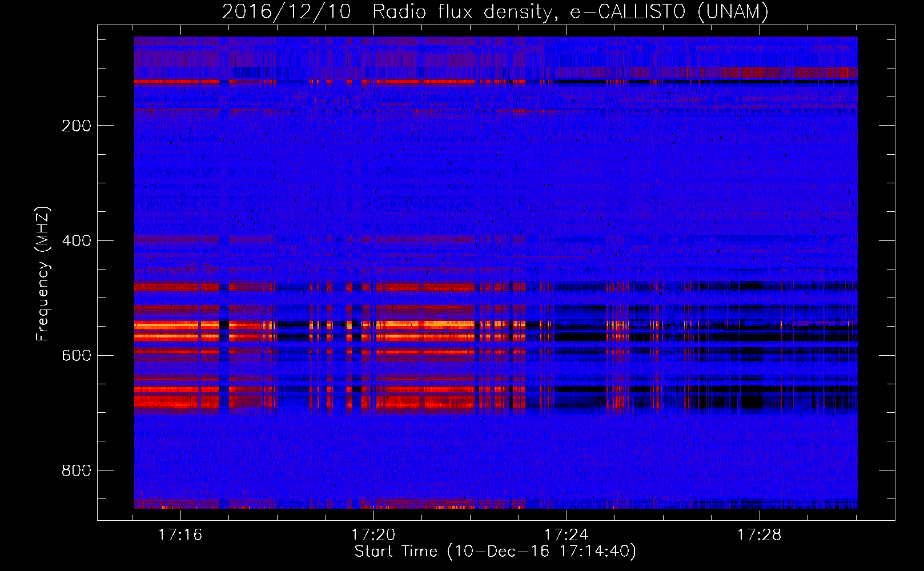The height and width of the screenshot is (571, 924).
Task: Click the 200 frequency tick label
Action: coord(77,126)
